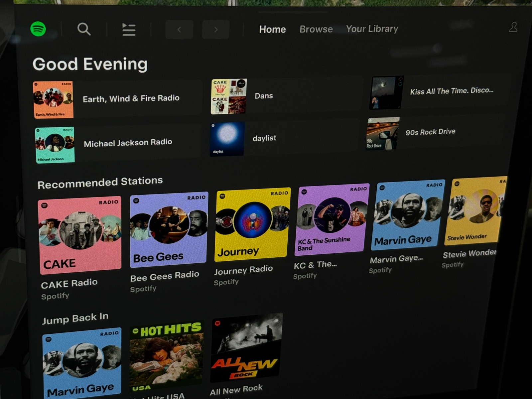Open the play queue list icon
The width and height of the screenshot is (532, 399).
pyautogui.click(x=129, y=30)
